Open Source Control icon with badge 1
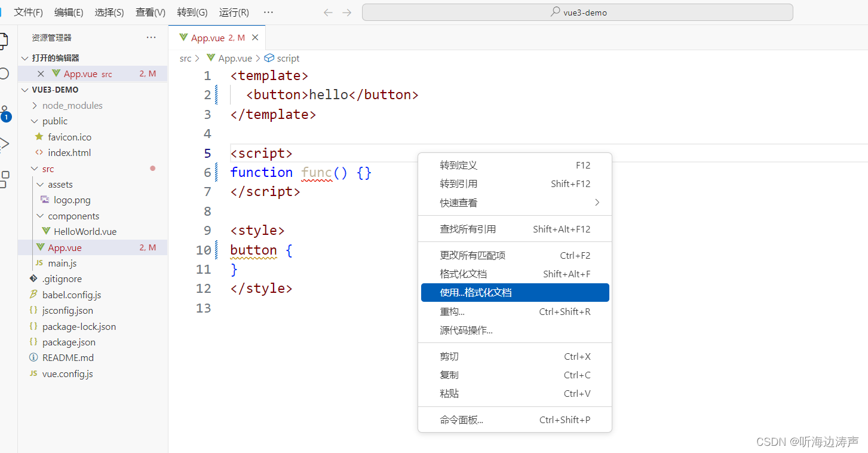 click(x=5, y=113)
